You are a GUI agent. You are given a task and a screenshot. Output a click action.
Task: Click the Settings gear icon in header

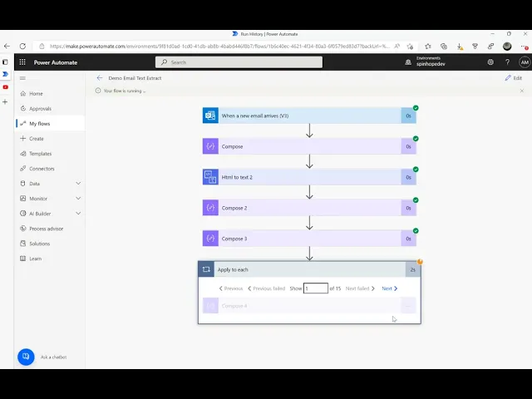[490, 62]
